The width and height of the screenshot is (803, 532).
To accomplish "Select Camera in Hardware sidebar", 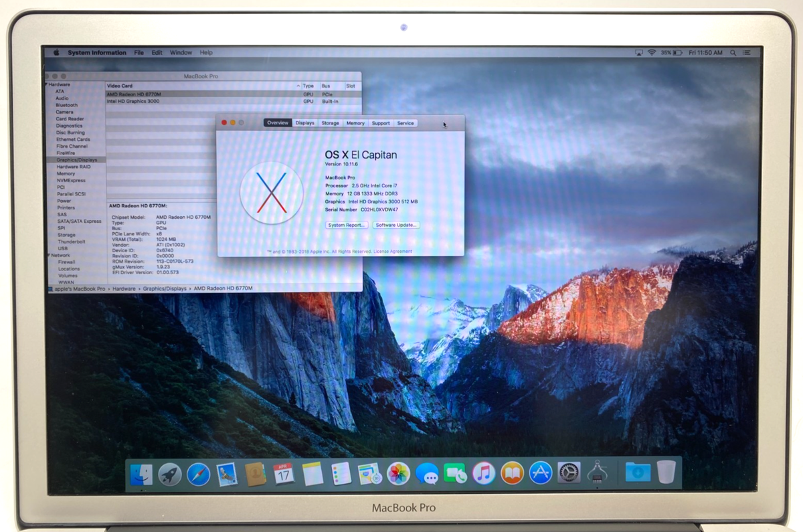I will point(65,112).
